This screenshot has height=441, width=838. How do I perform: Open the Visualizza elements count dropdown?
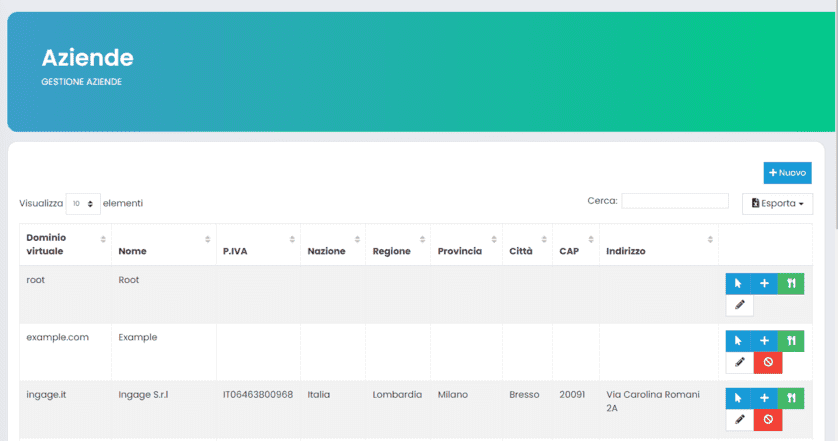[x=83, y=203]
